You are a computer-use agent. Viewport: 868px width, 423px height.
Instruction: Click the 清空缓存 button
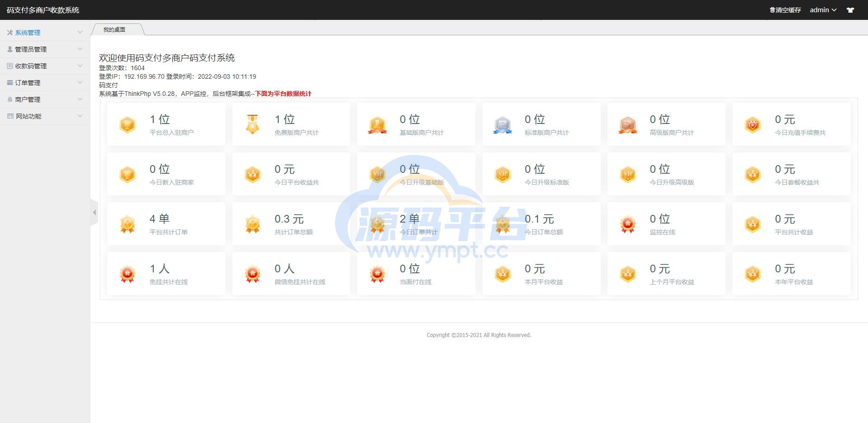(785, 10)
